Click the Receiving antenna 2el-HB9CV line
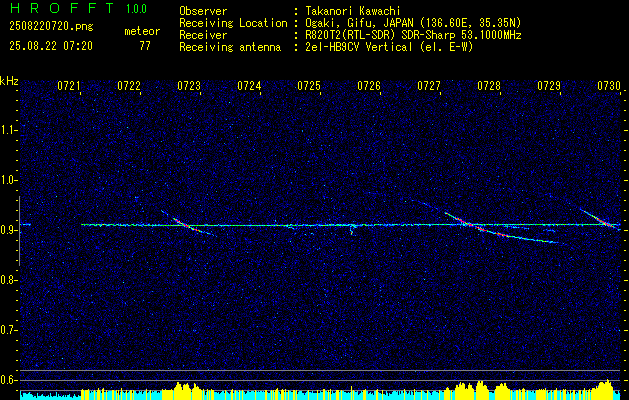The height and width of the screenshot is (400, 629). click(x=389, y=47)
